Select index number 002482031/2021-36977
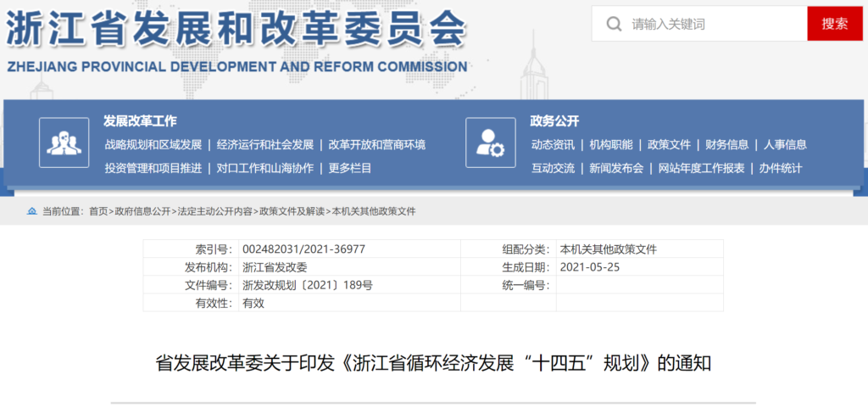 coord(304,249)
